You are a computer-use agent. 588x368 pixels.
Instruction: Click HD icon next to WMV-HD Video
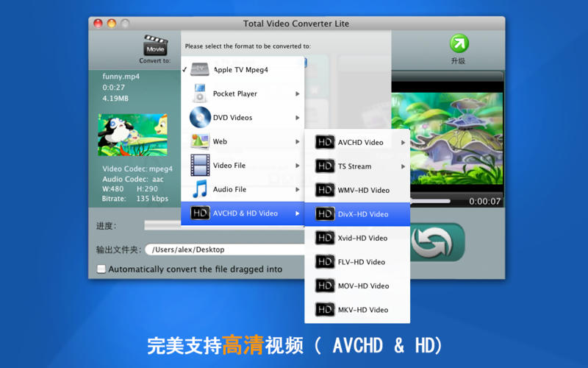(x=325, y=190)
